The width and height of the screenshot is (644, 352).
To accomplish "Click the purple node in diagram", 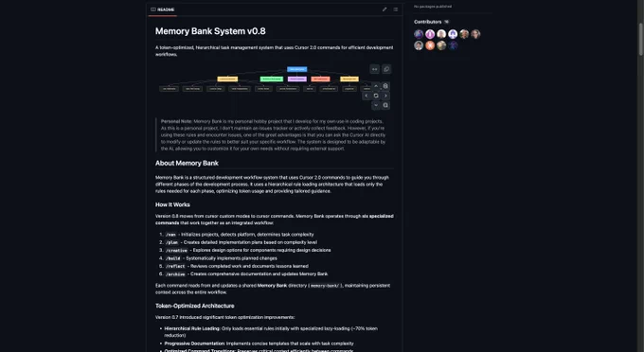I will [x=297, y=79].
